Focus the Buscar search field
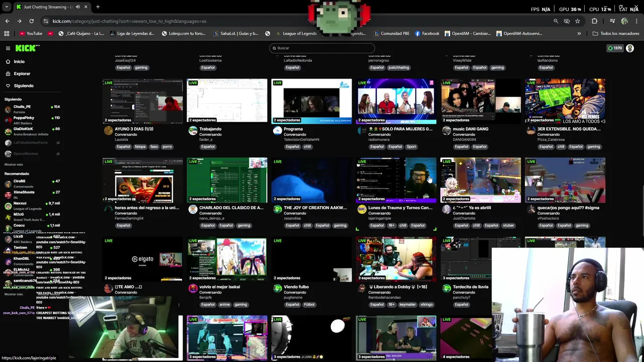 (x=322, y=48)
